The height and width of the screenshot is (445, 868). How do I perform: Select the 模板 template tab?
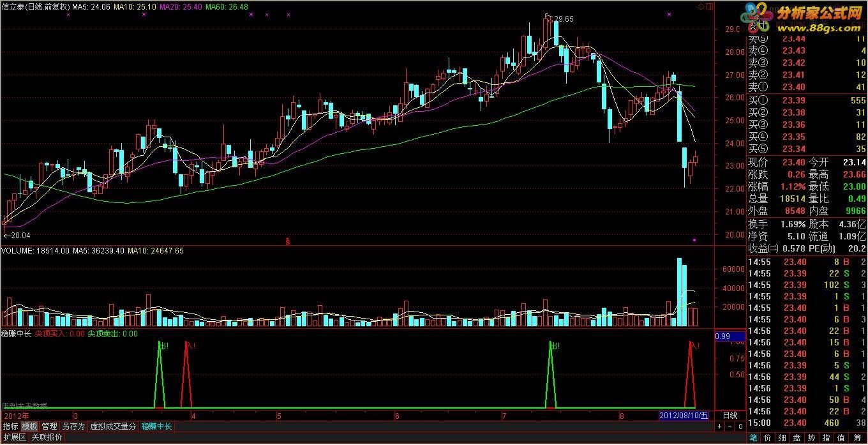click(x=29, y=426)
